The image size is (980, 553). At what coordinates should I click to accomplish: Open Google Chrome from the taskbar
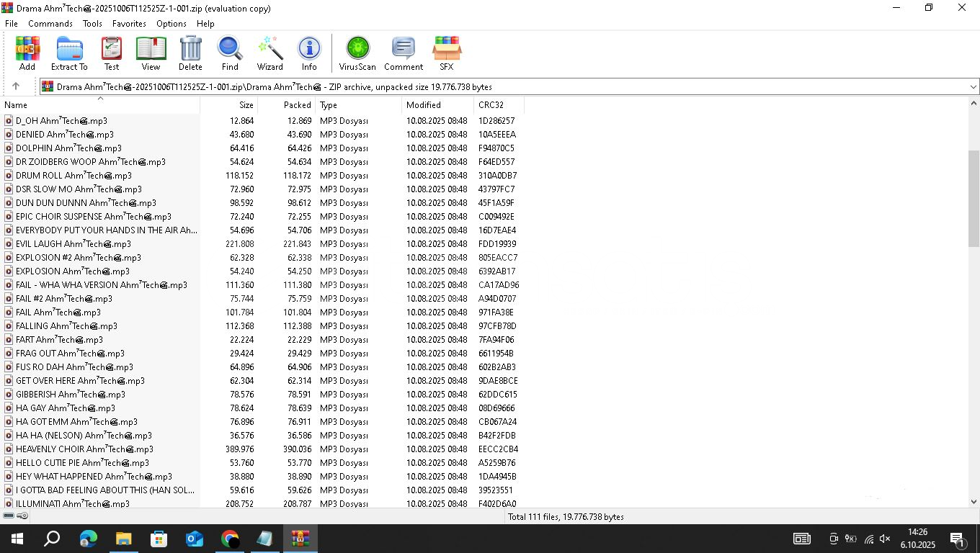230,539
